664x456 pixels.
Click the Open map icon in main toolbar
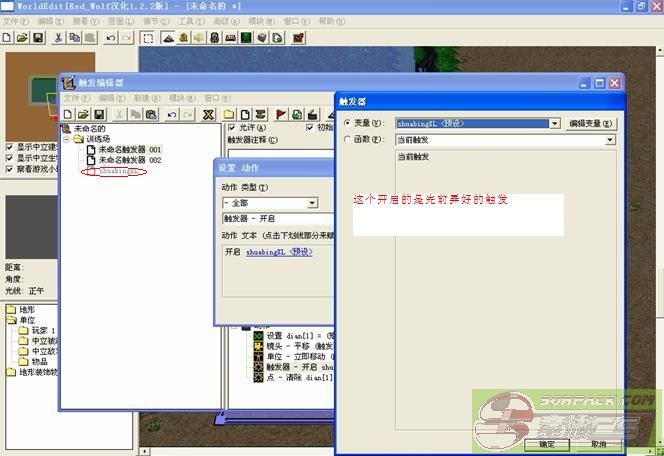[x=22, y=38]
